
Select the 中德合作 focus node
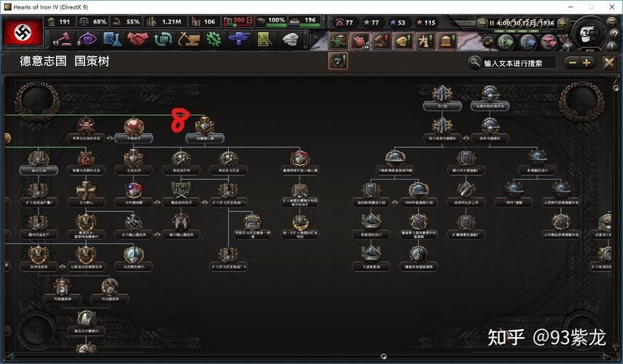coord(133,131)
